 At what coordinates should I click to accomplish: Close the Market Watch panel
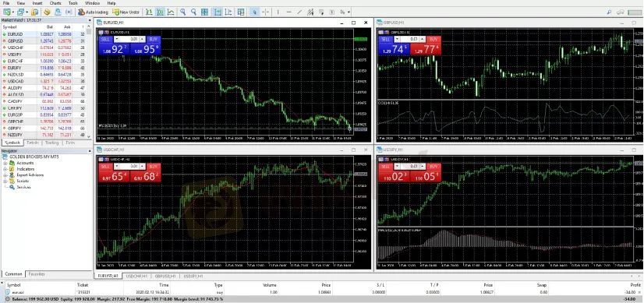(x=90, y=19)
